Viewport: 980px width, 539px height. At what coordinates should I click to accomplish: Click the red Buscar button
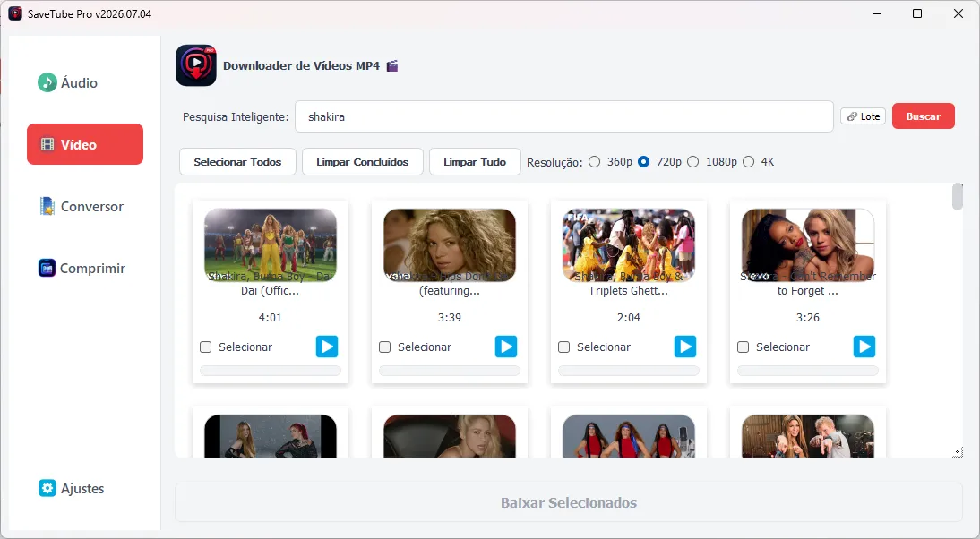click(924, 116)
